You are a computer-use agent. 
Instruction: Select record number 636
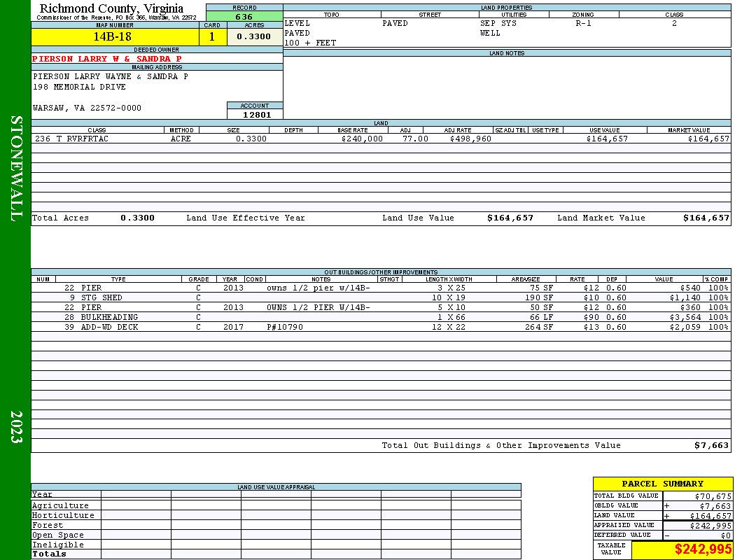tap(244, 17)
